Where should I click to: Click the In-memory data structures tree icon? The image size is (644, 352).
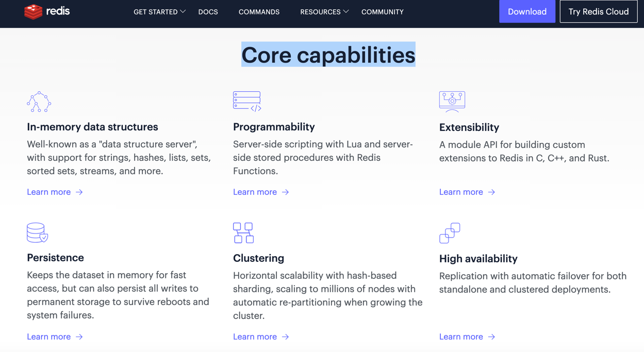click(39, 102)
